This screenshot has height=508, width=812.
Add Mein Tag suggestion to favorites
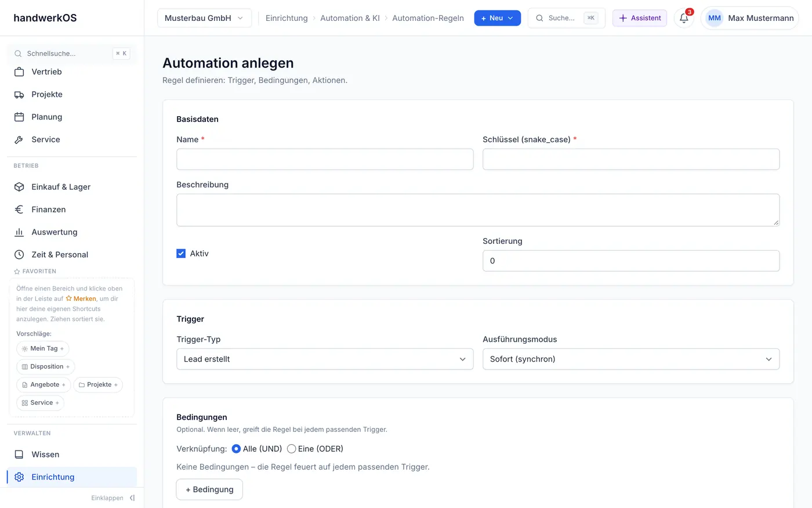point(43,349)
